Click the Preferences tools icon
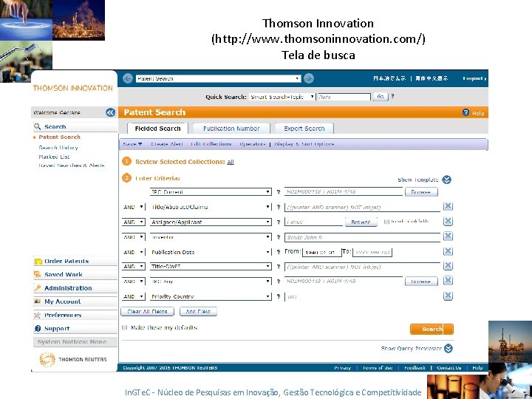532x399 pixels. (x=38, y=315)
